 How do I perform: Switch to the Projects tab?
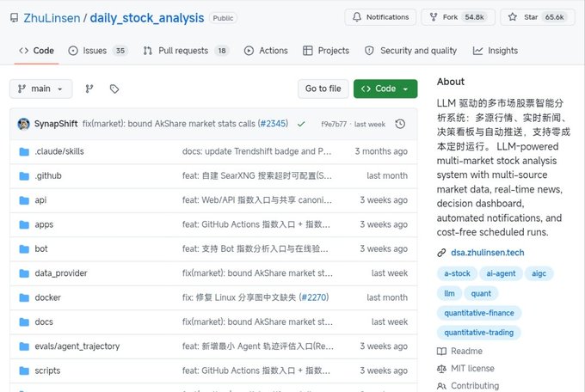[x=326, y=51]
